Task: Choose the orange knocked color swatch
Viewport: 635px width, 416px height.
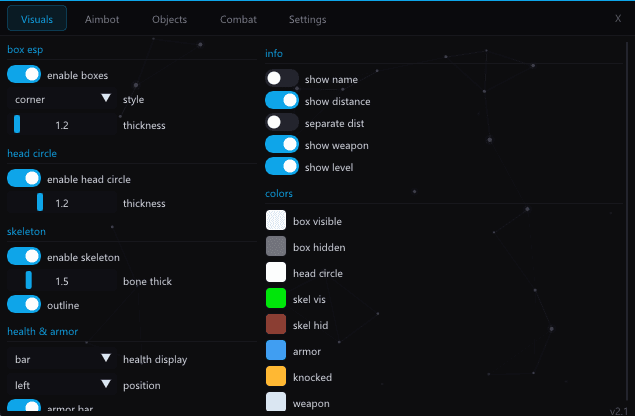Action: pos(276,376)
